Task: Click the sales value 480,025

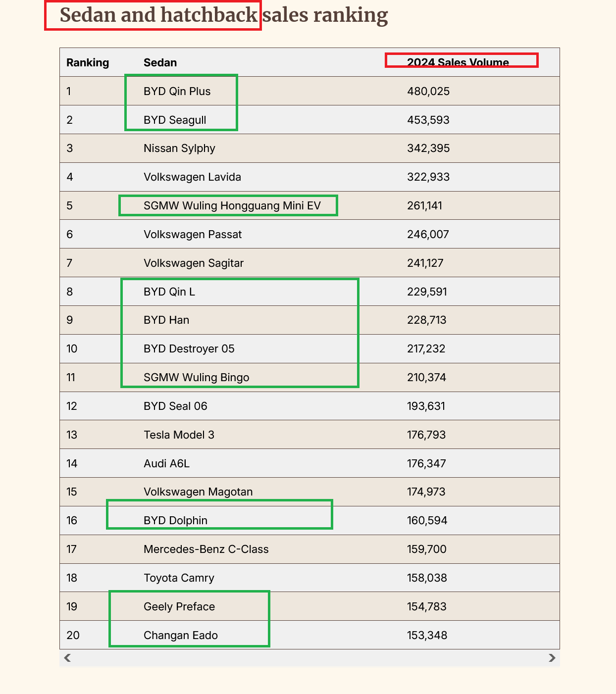Action: pyautogui.click(x=428, y=91)
